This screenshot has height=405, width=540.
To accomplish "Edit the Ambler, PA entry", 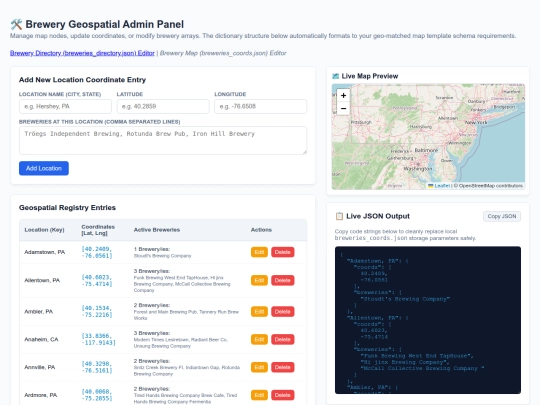I will coord(259,312).
